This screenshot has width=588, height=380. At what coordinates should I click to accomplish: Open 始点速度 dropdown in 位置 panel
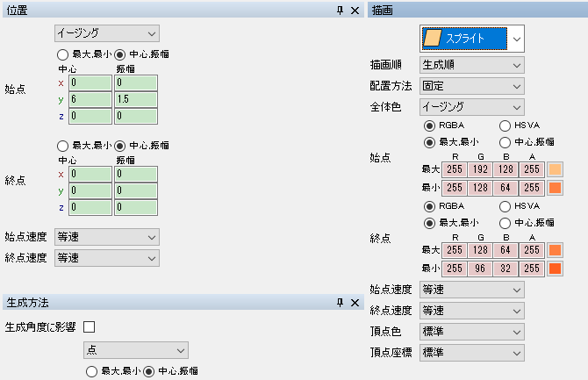[x=107, y=237]
